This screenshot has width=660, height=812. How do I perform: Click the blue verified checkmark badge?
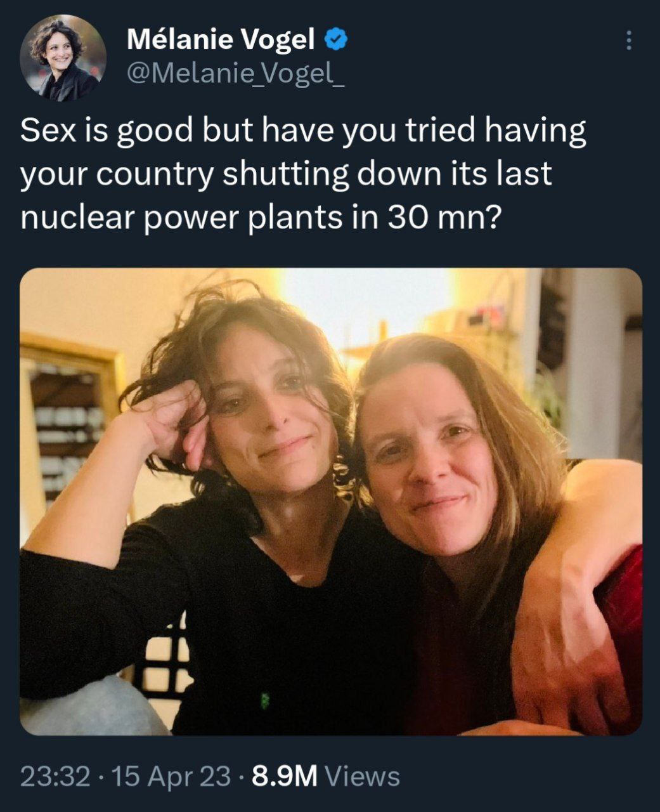335,41
